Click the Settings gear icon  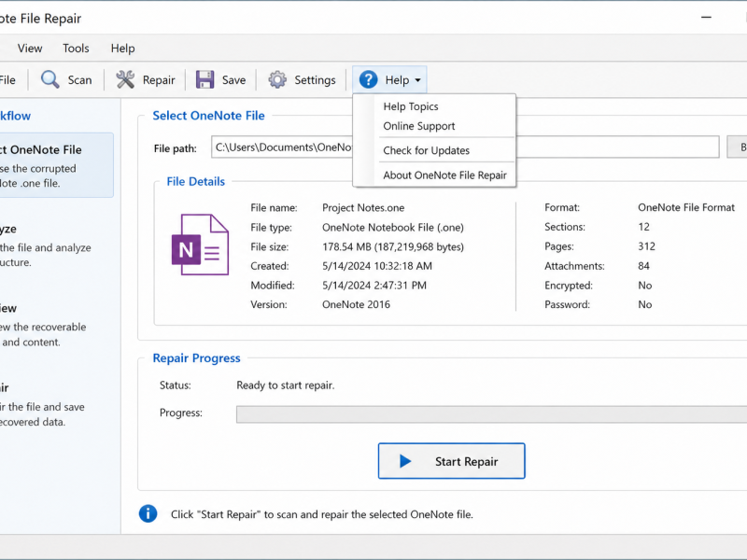tap(277, 79)
